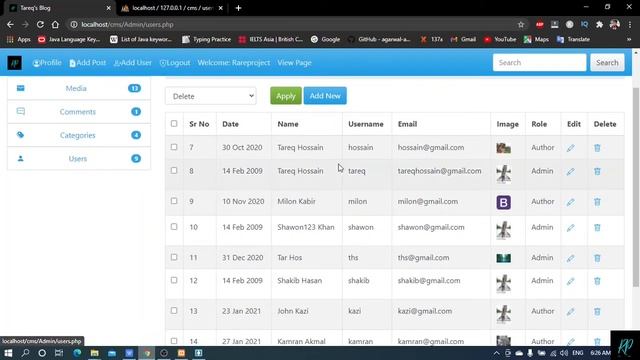Tick the checkbox for Tar Hos
640x360 pixels.
[x=174, y=257]
